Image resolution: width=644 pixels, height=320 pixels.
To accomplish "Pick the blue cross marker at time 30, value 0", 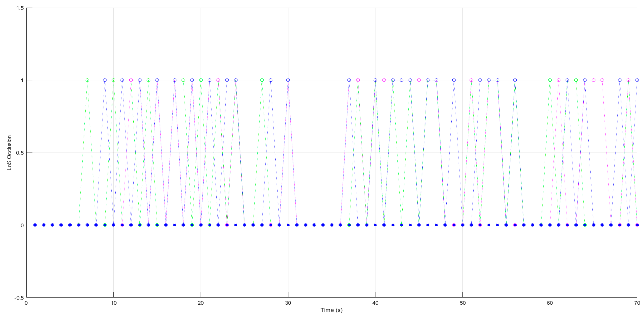I will [288, 225].
